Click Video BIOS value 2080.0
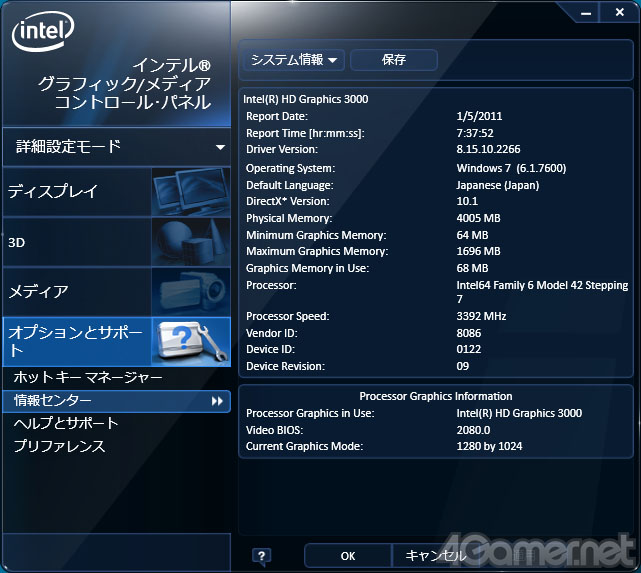This screenshot has width=641, height=573. (473, 430)
